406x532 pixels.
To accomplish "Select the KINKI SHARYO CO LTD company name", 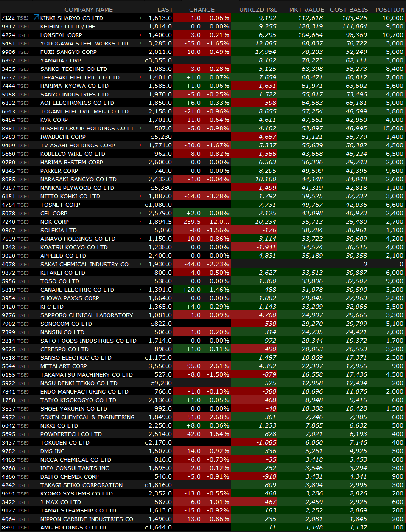I will (x=71, y=18).
